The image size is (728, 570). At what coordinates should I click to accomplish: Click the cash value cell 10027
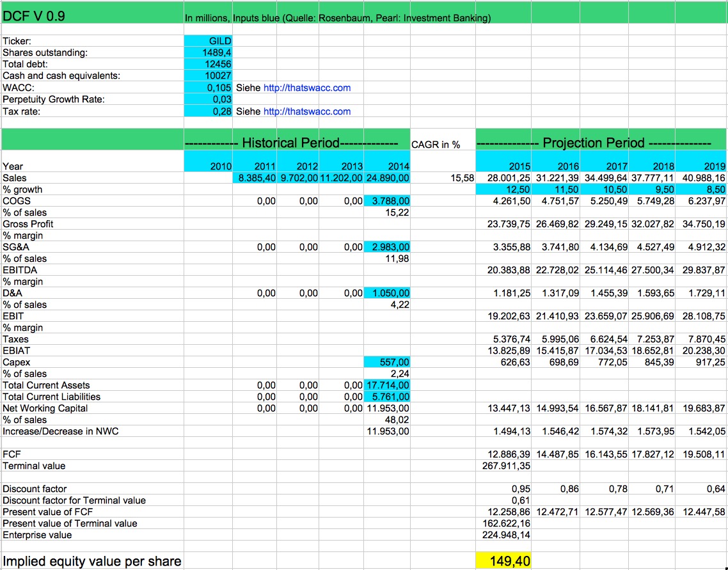[x=208, y=75]
